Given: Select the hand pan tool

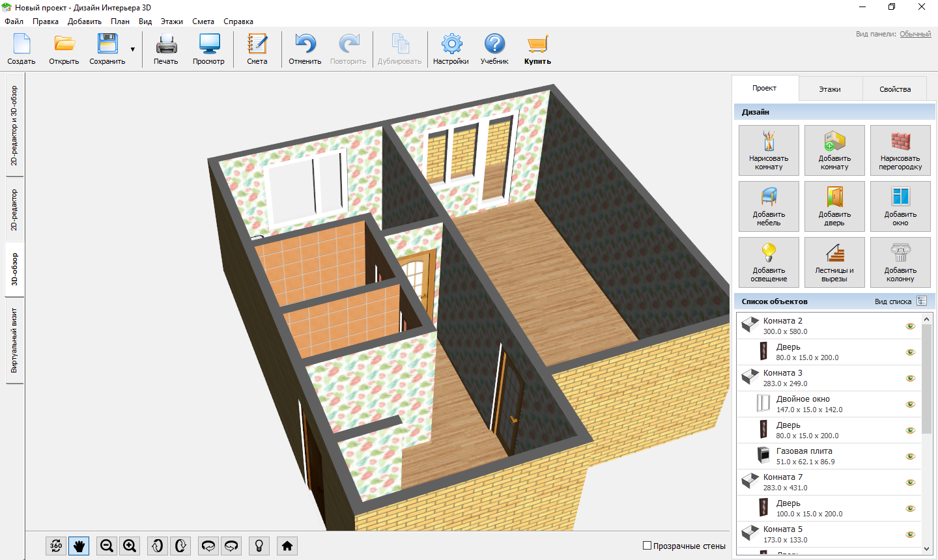Looking at the screenshot, I should point(79,546).
